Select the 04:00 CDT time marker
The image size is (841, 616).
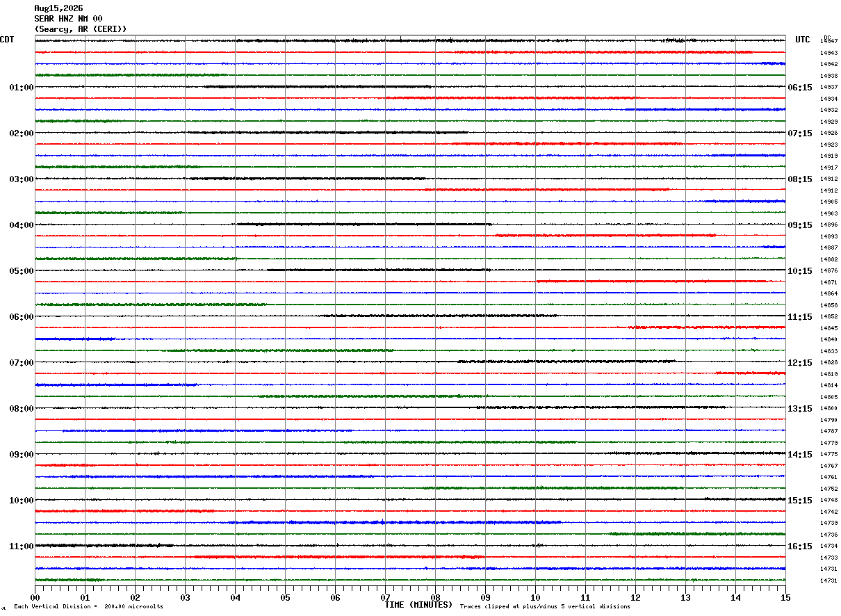22,225
